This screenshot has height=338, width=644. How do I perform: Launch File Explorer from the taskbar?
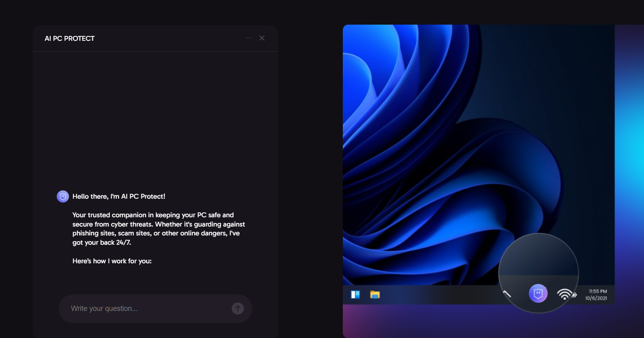[375, 295]
